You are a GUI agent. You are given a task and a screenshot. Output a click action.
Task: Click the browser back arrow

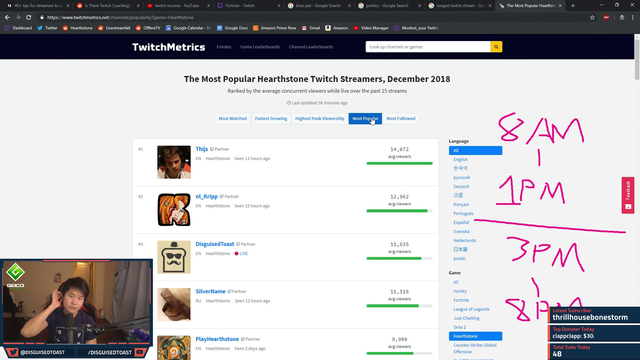pyautogui.click(x=7, y=18)
